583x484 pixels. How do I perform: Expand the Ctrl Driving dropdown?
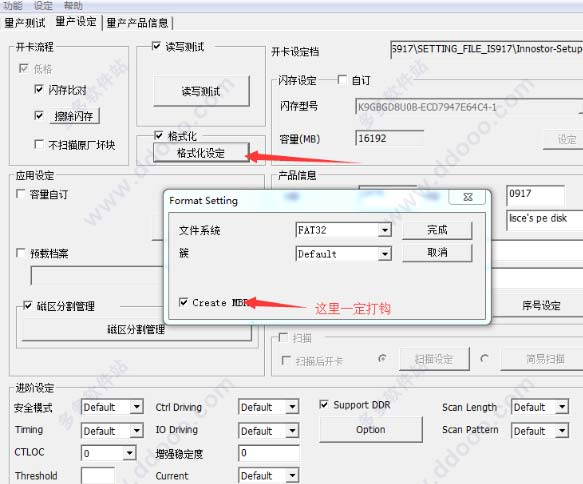pos(293,407)
